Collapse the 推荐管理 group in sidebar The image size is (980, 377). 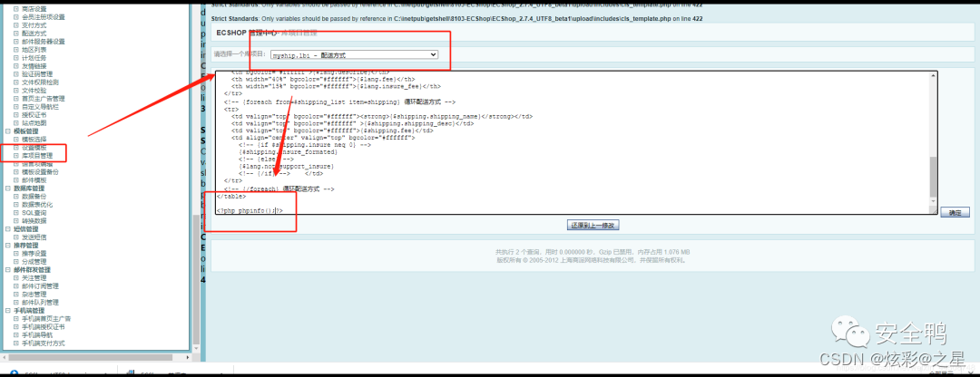click(x=8, y=246)
